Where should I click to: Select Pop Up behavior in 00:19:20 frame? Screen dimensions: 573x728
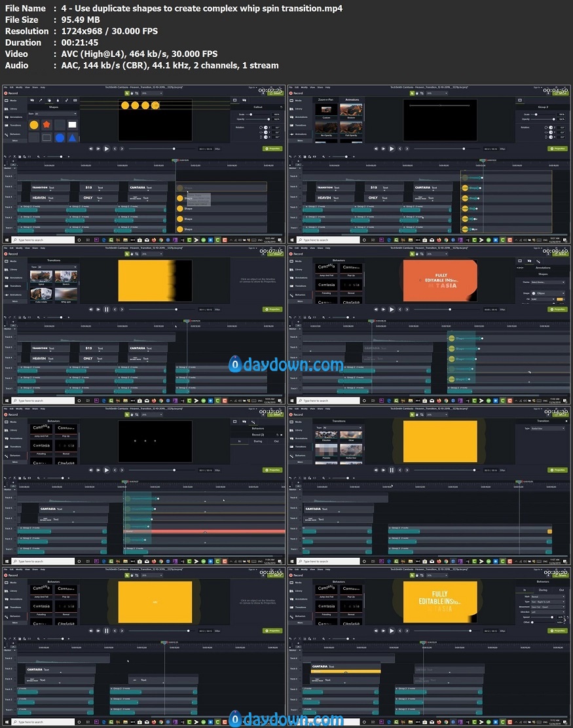point(351,591)
